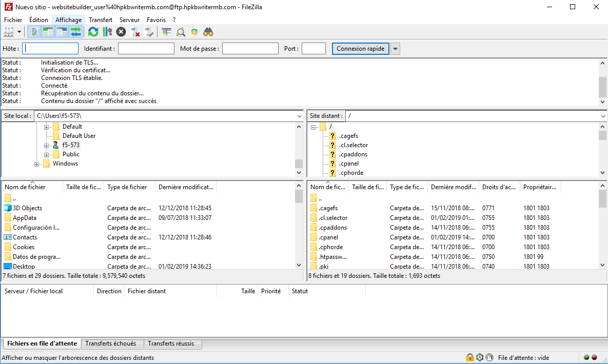Focus the Identifiant input field
The image size is (608, 364).
click(146, 49)
